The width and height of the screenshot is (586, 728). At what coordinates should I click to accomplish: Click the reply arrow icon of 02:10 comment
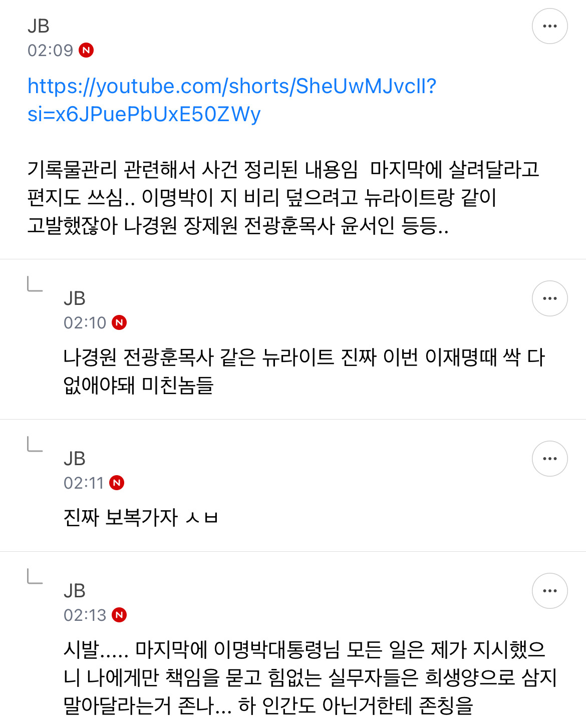pyautogui.click(x=35, y=284)
